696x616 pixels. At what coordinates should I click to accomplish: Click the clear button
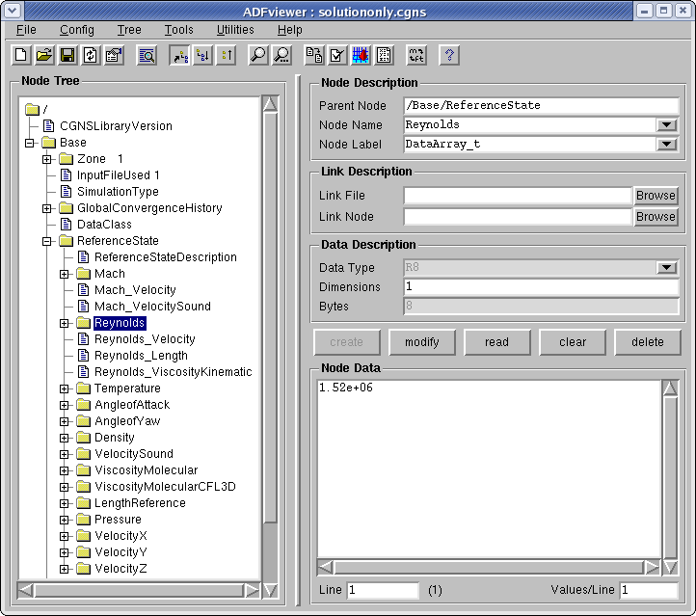pos(573,342)
